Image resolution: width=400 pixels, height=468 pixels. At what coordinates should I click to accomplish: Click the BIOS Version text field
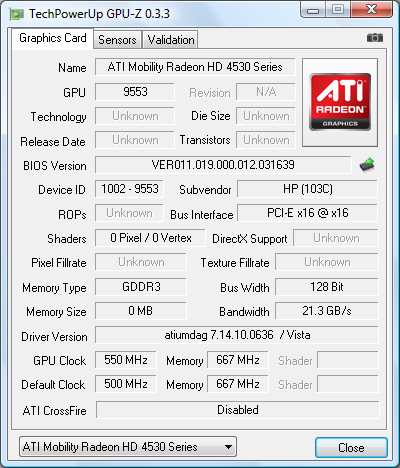[223, 165]
